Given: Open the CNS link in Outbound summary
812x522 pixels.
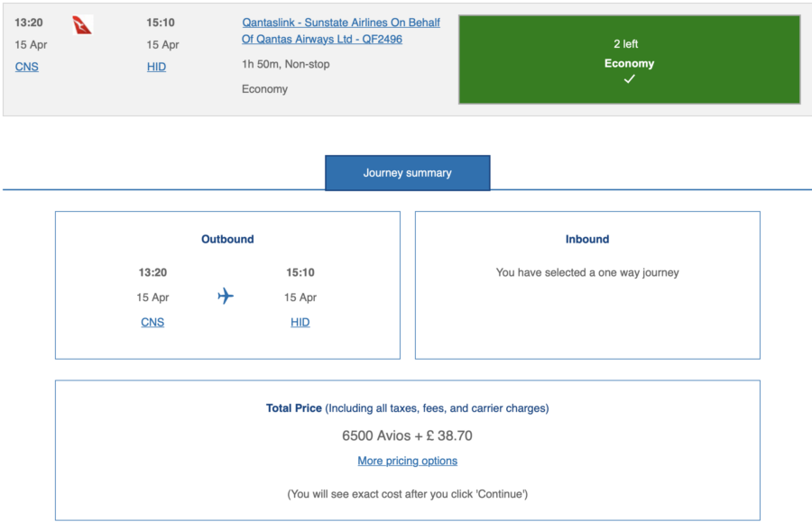Looking at the screenshot, I should pyautogui.click(x=152, y=322).
